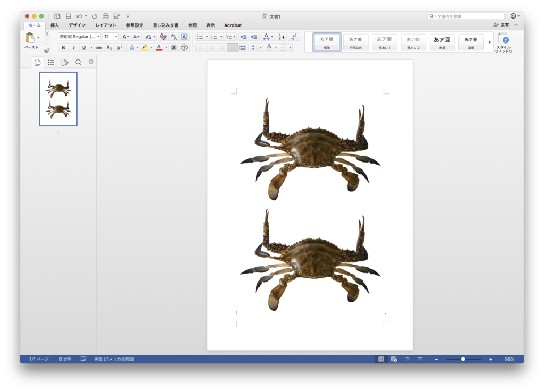Click the Undo arrow icon
The height and width of the screenshot is (392, 544).
click(x=80, y=16)
